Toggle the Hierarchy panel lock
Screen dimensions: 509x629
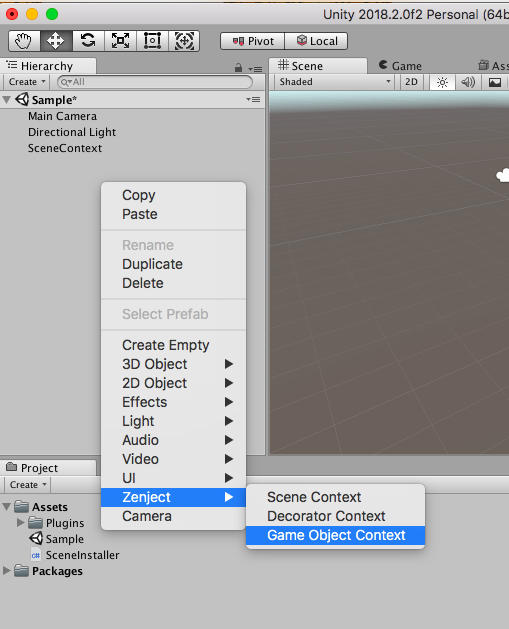[x=238, y=68]
